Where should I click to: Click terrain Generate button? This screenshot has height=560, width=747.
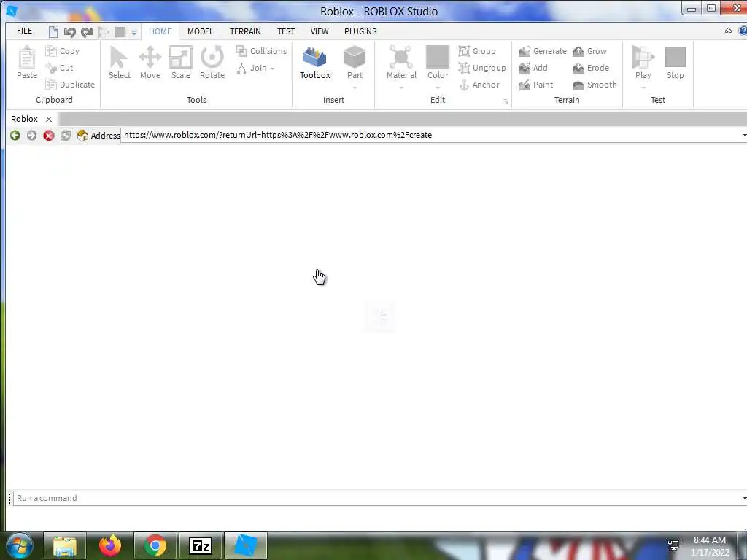[543, 51]
